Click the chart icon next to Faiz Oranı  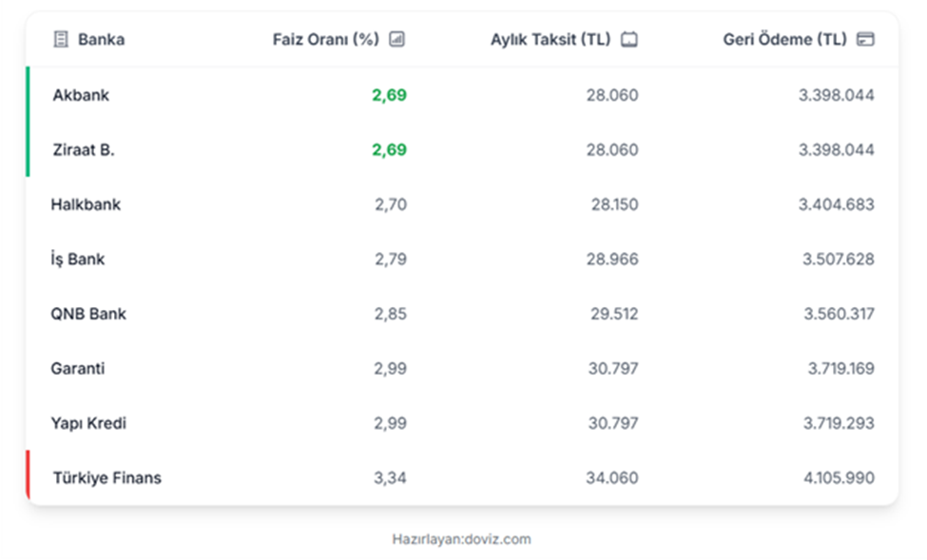pyautogui.click(x=397, y=39)
